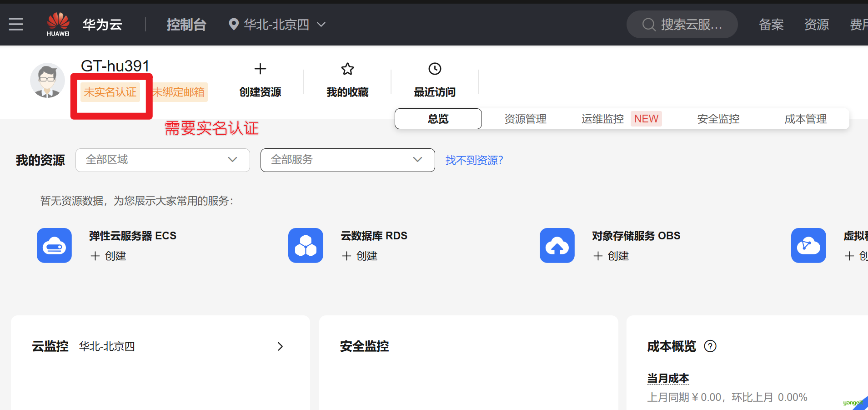The height and width of the screenshot is (410, 868).
Task: Click the 我的收藏 label
Action: (347, 92)
